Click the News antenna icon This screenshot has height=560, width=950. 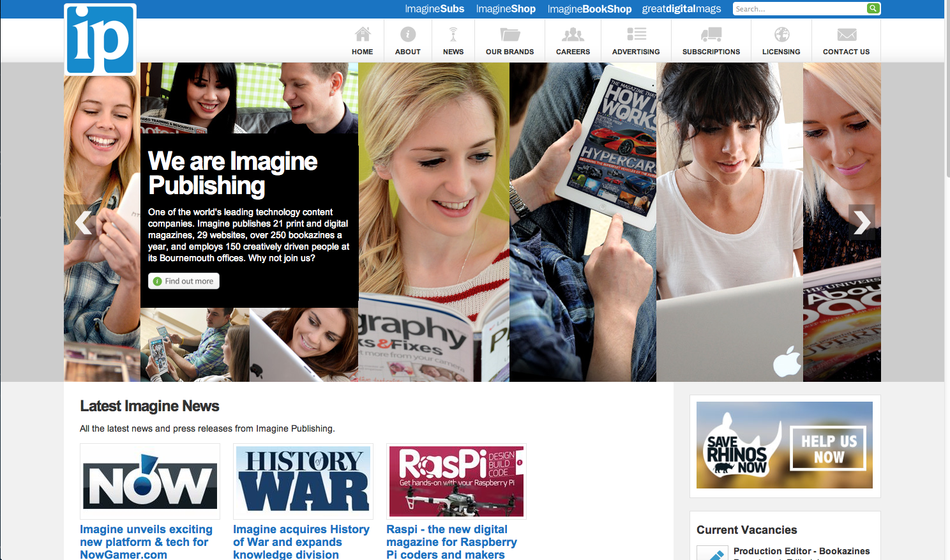[453, 34]
